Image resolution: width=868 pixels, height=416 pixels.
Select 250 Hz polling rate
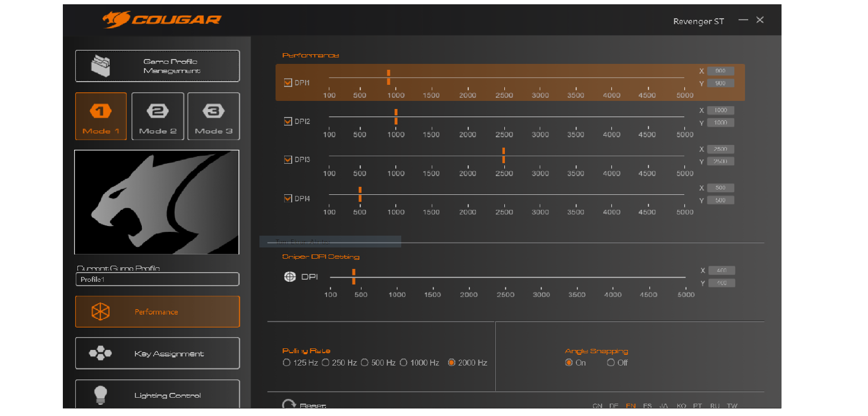click(x=325, y=363)
